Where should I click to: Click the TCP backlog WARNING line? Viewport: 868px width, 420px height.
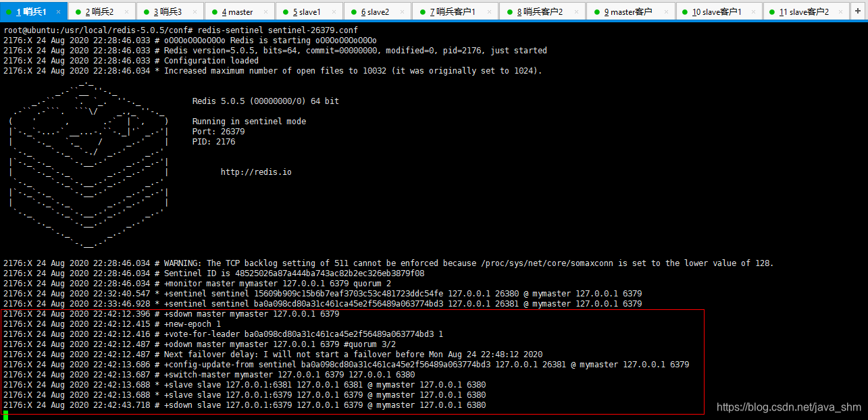388,263
